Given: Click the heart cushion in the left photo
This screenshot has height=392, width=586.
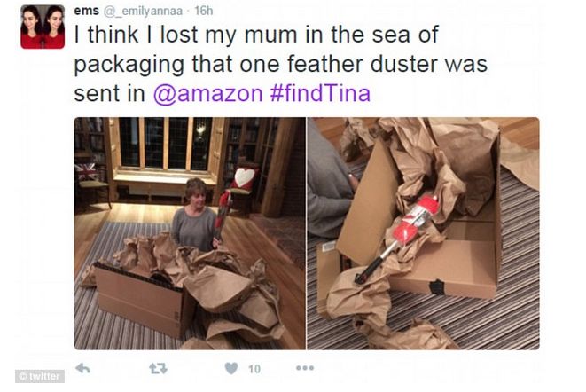Looking at the screenshot, I should point(244,177).
